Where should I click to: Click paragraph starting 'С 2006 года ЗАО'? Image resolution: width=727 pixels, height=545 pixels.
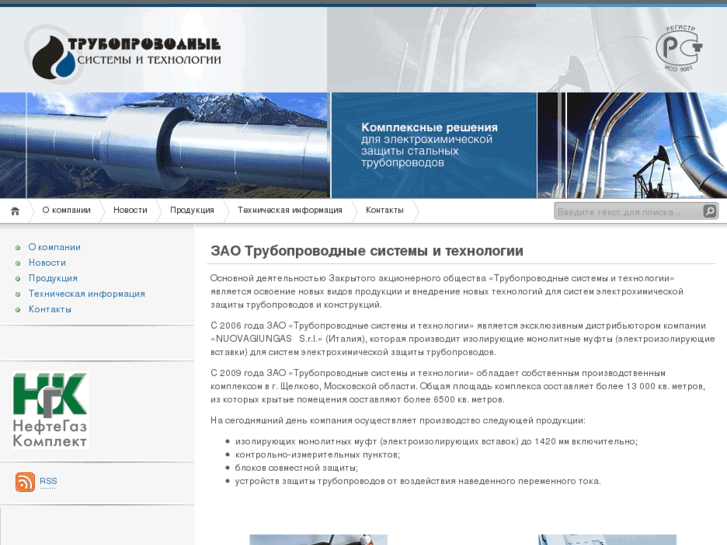coord(462,339)
